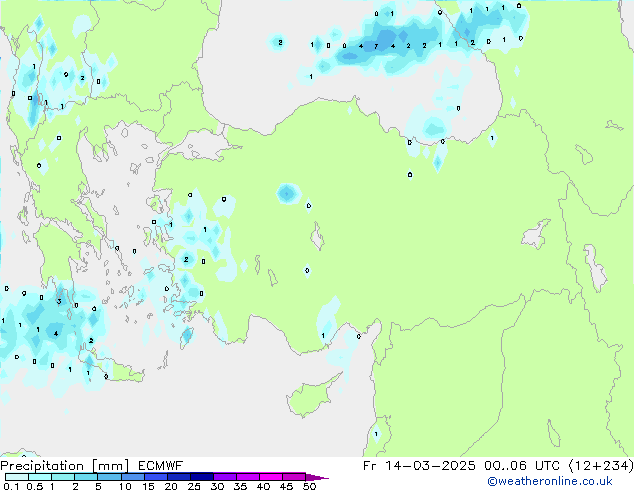The width and height of the screenshot is (634, 490).
Task: Click the 'Precipitation [mm]' title text
Action: (65, 466)
